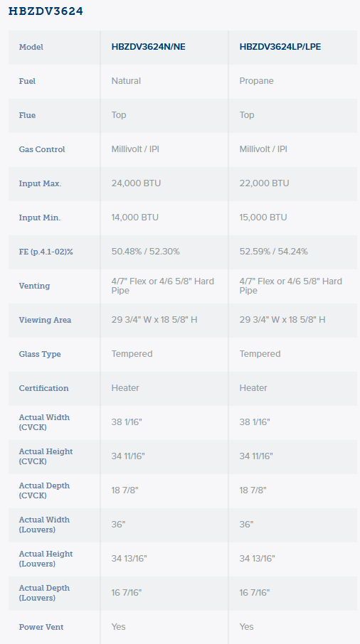Click the Propane fuel value
Image resolution: width=360 pixels, height=644 pixels.
[256, 81]
